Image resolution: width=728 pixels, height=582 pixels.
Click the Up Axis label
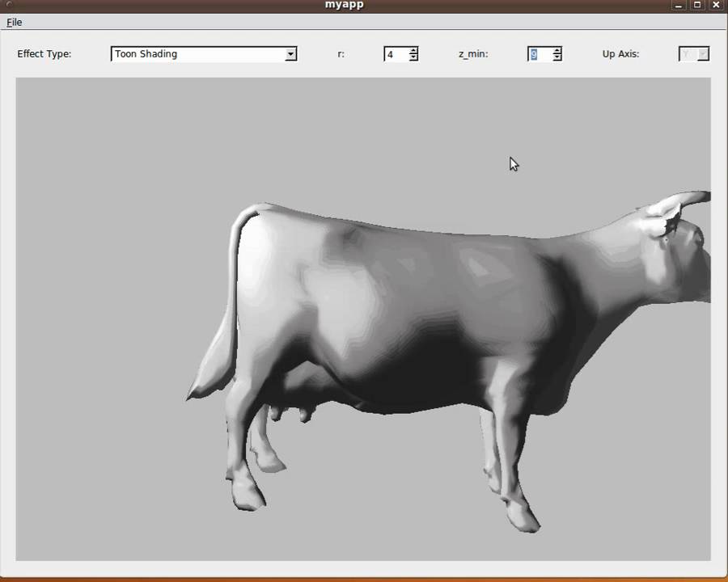[620, 54]
